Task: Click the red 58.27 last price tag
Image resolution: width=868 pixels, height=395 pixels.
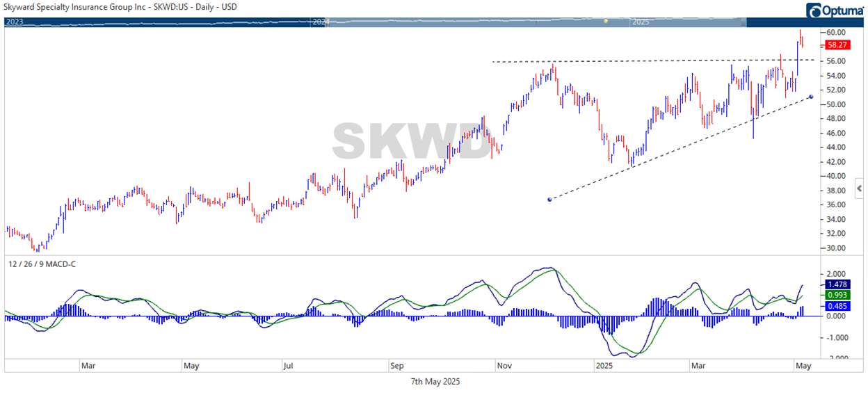Action: coord(837,45)
